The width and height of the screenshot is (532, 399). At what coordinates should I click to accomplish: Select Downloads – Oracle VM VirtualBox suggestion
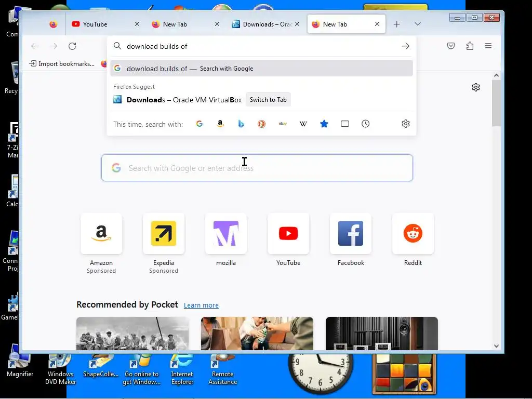(x=184, y=100)
